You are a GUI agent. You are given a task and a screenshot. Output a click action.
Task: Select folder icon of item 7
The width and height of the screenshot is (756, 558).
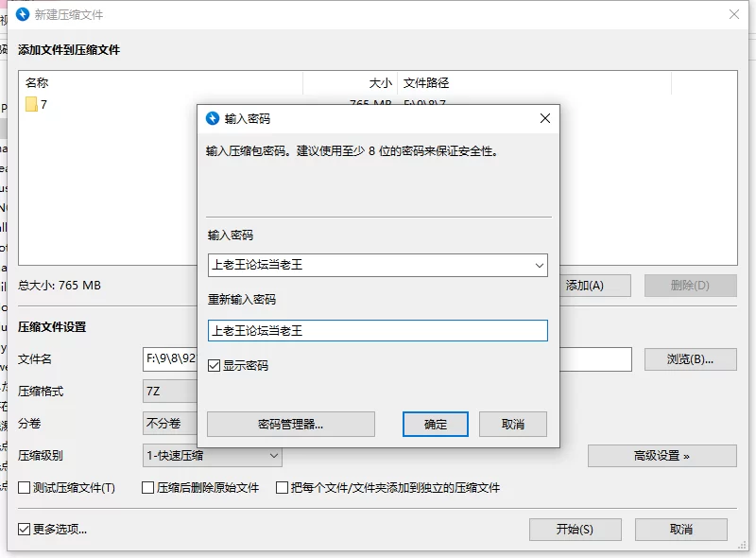coord(31,104)
